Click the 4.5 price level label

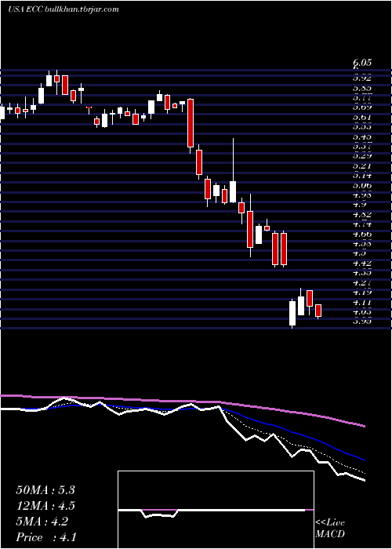[x=359, y=253]
